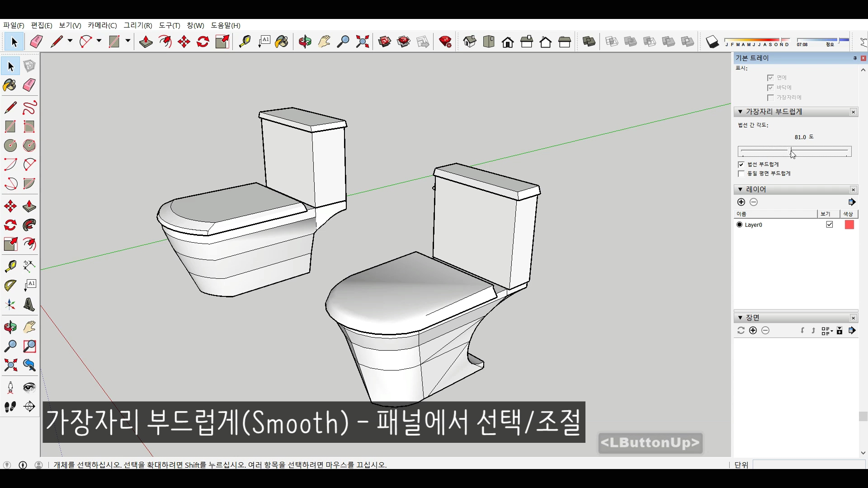Image resolution: width=868 pixels, height=488 pixels.
Task: Click the Zoom Extents icon in top toolbar
Action: (362, 42)
